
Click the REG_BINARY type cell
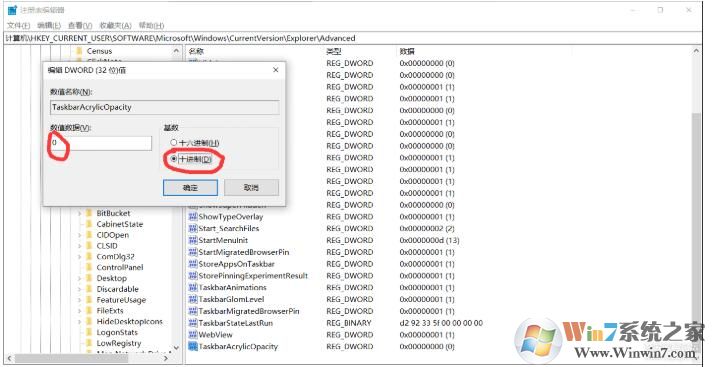coord(349,323)
